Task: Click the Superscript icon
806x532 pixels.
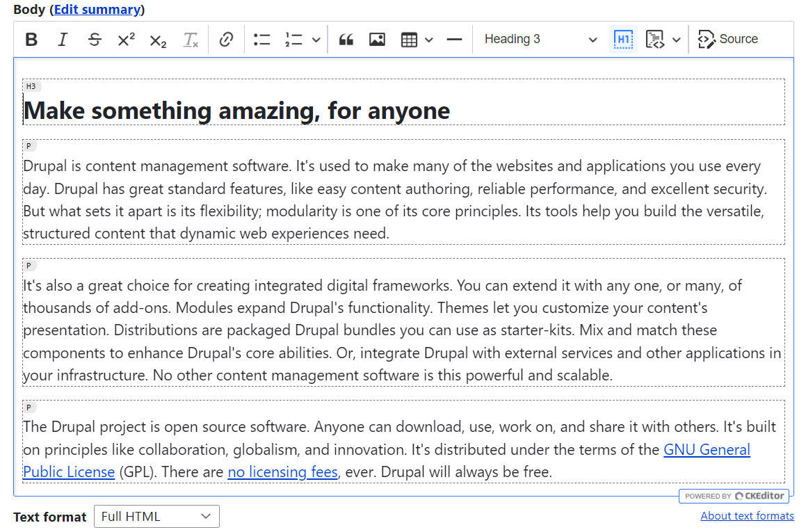Action: point(125,39)
